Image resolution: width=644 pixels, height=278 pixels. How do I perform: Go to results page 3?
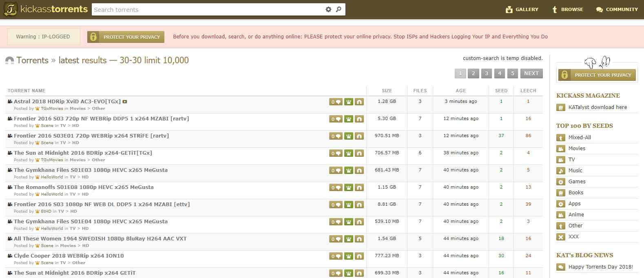click(x=486, y=73)
